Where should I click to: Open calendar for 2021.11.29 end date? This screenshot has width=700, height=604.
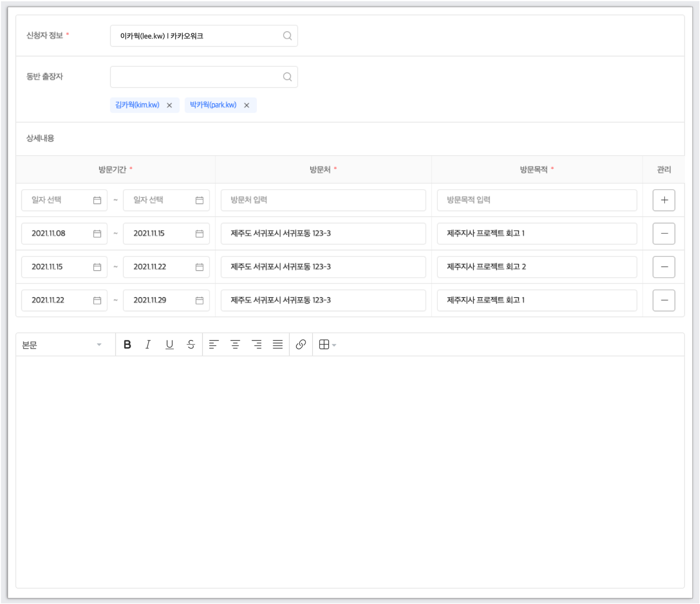199,301
